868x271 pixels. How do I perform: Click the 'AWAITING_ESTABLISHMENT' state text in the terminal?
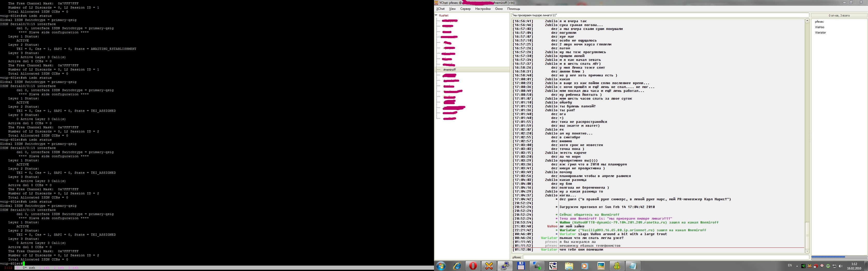pyautogui.click(x=114, y=49)
